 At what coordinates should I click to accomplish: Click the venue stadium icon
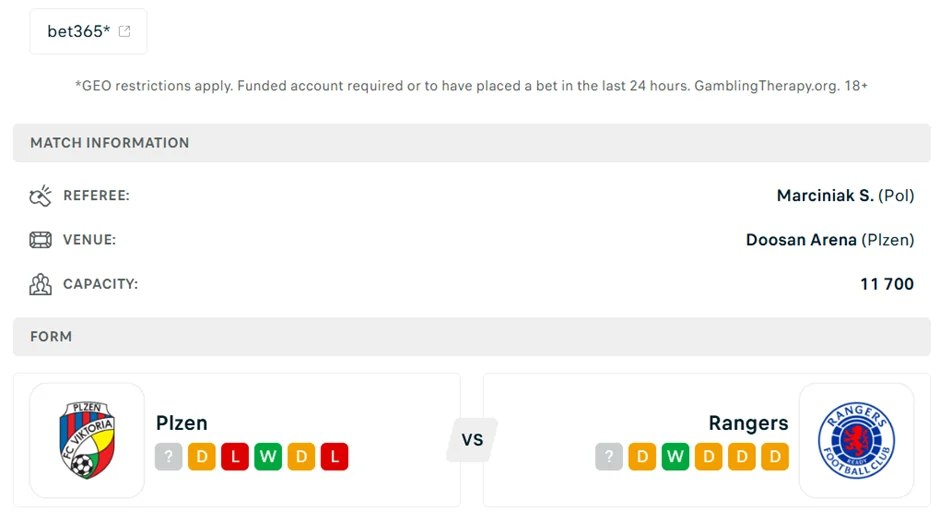point(40,240)
